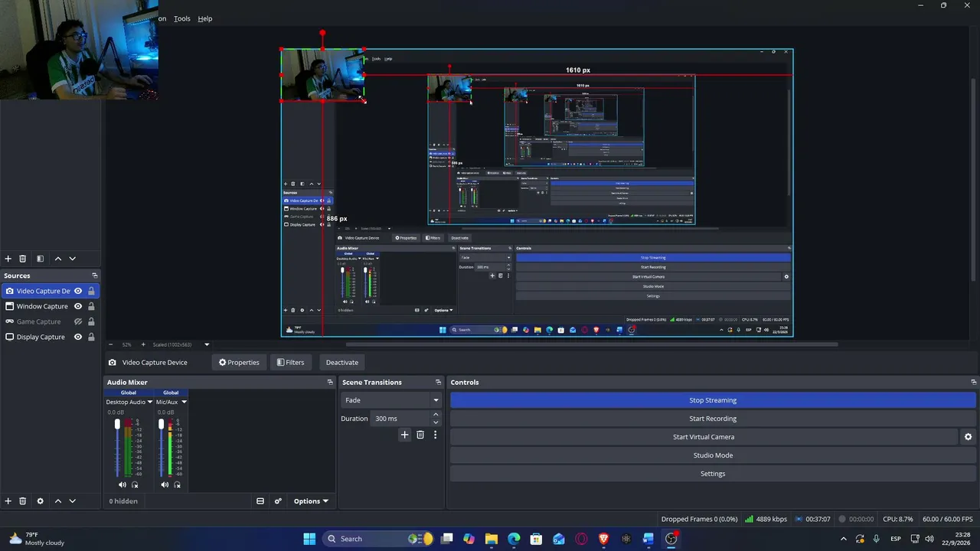Add a scene transition with plus icon
The height and width of the screenshot is (551, 980).
click(x=405, y=435)
